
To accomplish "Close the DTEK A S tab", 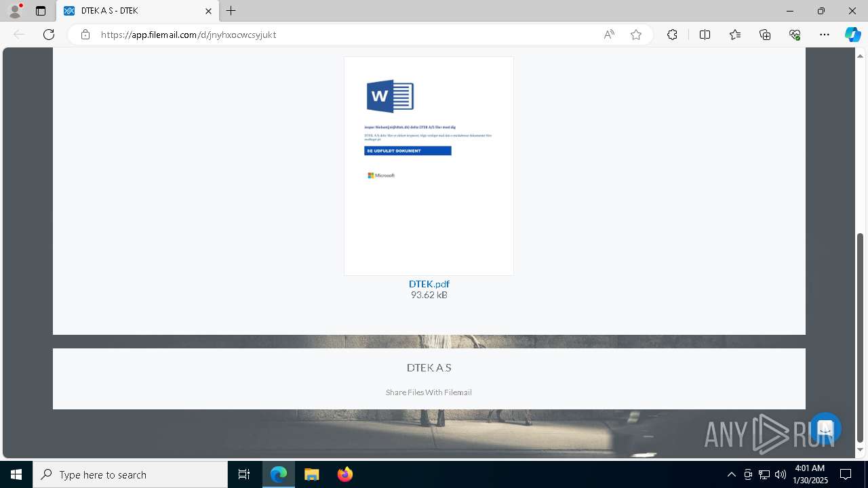I will pos(209,11).
